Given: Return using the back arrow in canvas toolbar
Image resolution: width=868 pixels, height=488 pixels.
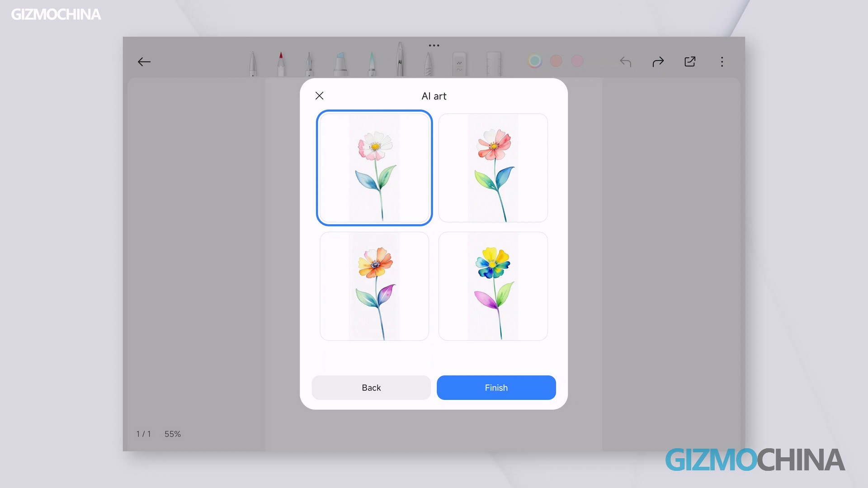Looking at the screenshot, I should point(144,62).
